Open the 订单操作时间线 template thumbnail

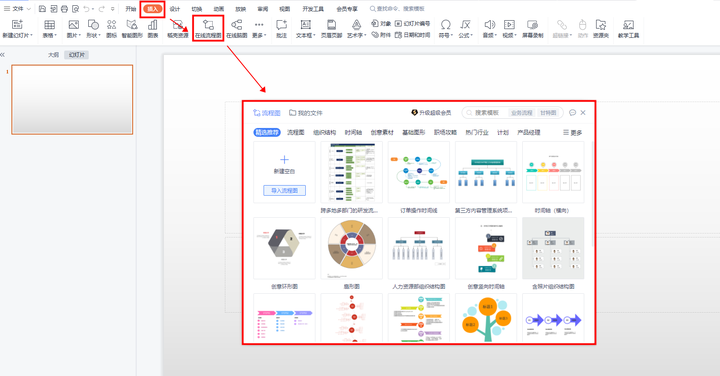[x=419, y=172]
